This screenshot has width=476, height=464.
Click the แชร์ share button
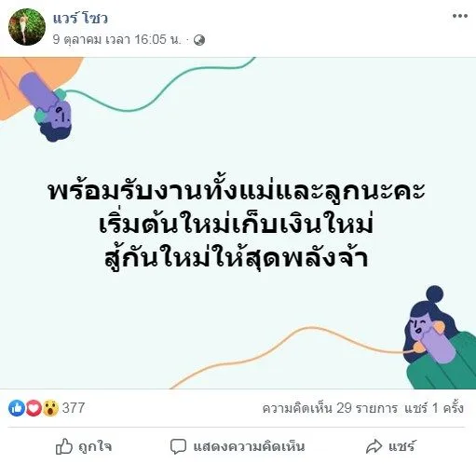pyautogui.click(x=390, y=446)
